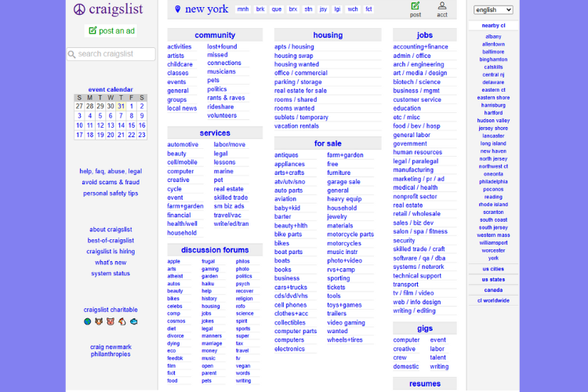Screen dimensions: 588x392
Task: Open apts / housing listings
Action: pyautogui.click(x=294, y=46)
